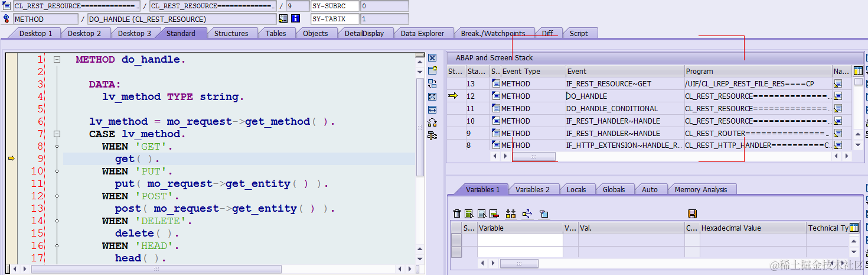
Task: Toggle the selector for the second variables row
Action: [456, 252]
